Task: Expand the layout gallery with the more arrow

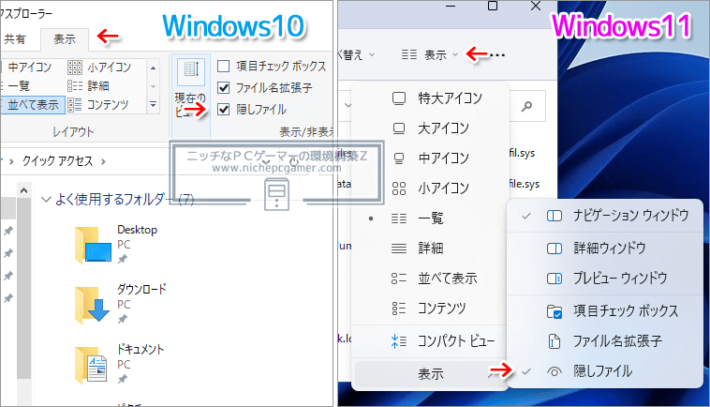Action: point(153,104)
